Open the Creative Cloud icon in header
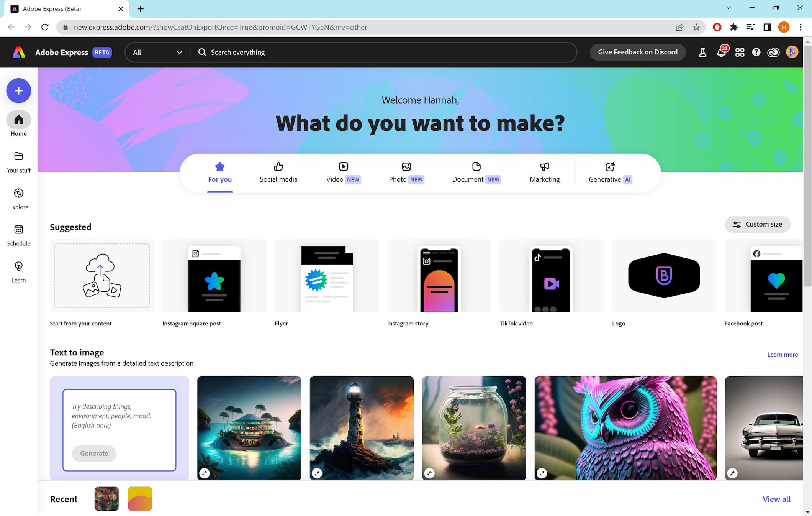Image resolution: width=812 pixels, height=516 pixels. (773, 52)
